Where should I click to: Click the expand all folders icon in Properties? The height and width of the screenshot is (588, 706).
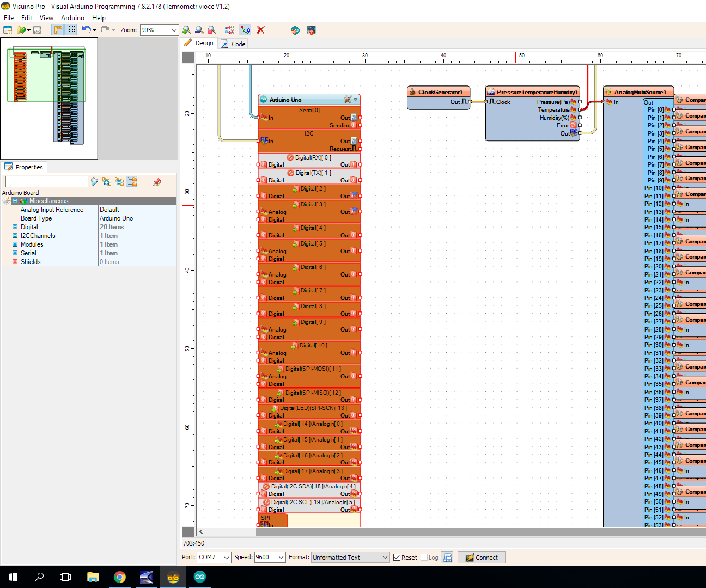coord(107,182)
